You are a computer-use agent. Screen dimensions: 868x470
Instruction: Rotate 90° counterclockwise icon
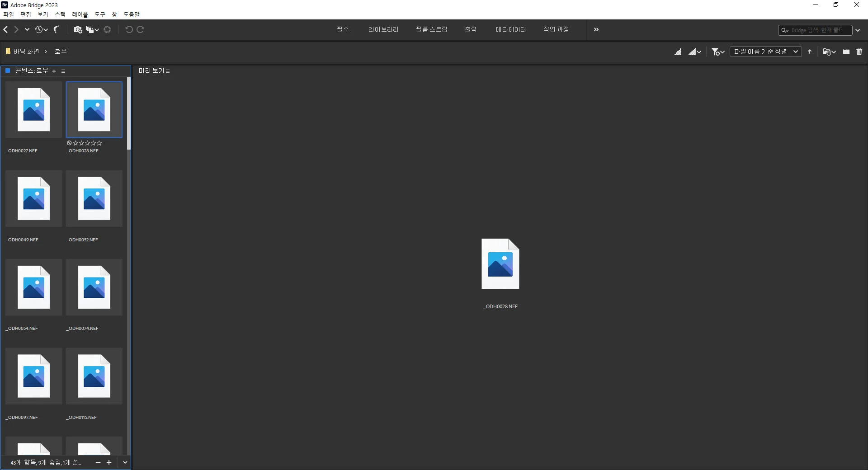(129, 29)
